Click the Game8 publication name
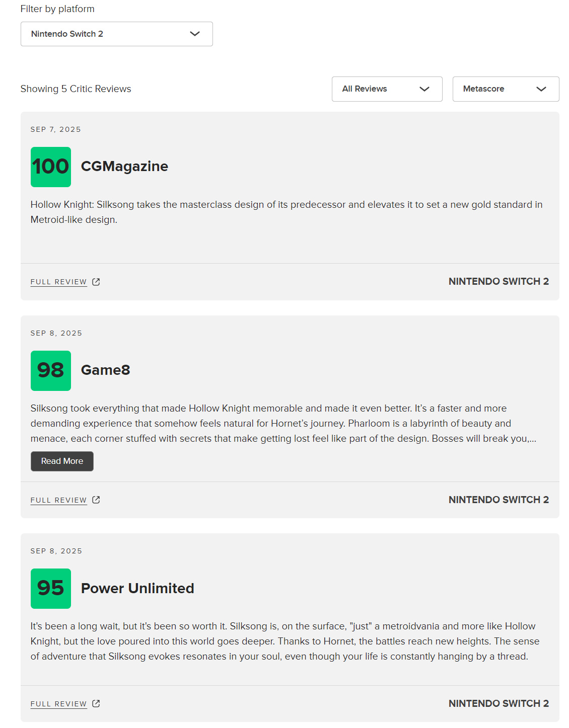This screenshot has height=728, width=569. point(106,370)
